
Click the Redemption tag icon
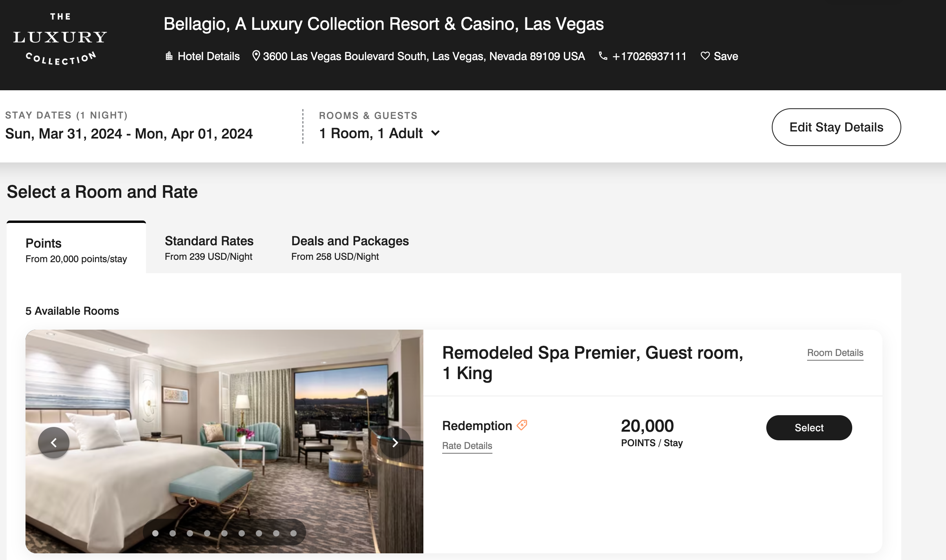(522, 425)
